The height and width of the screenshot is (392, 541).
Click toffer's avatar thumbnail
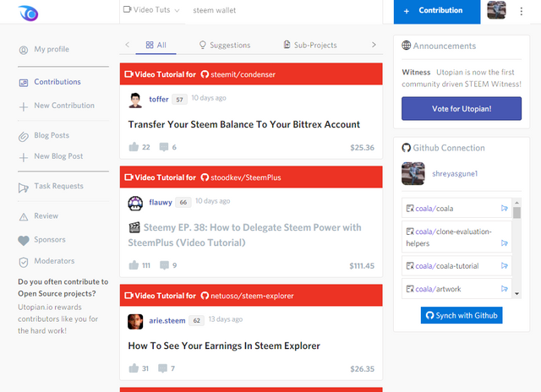135,100
